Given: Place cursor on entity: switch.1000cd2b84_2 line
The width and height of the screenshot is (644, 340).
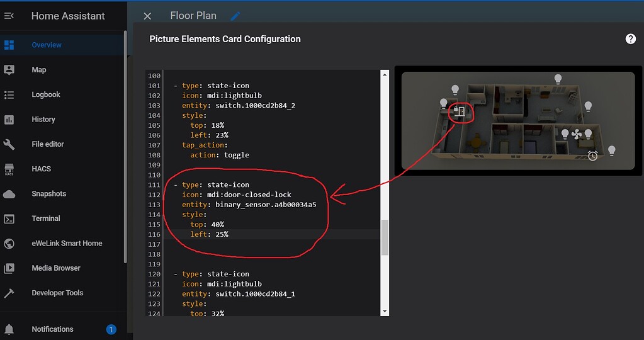Looking at the screenshot, I should (x=239, y=106).
